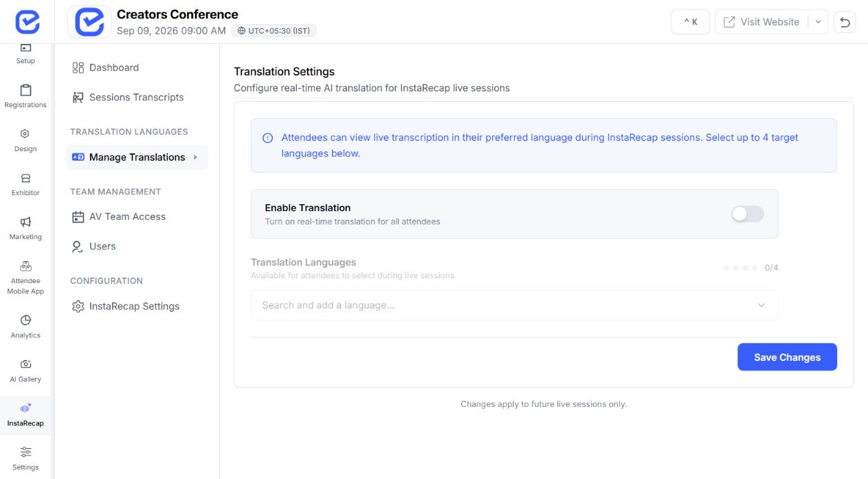Click the Translation Settings heading

284,71
